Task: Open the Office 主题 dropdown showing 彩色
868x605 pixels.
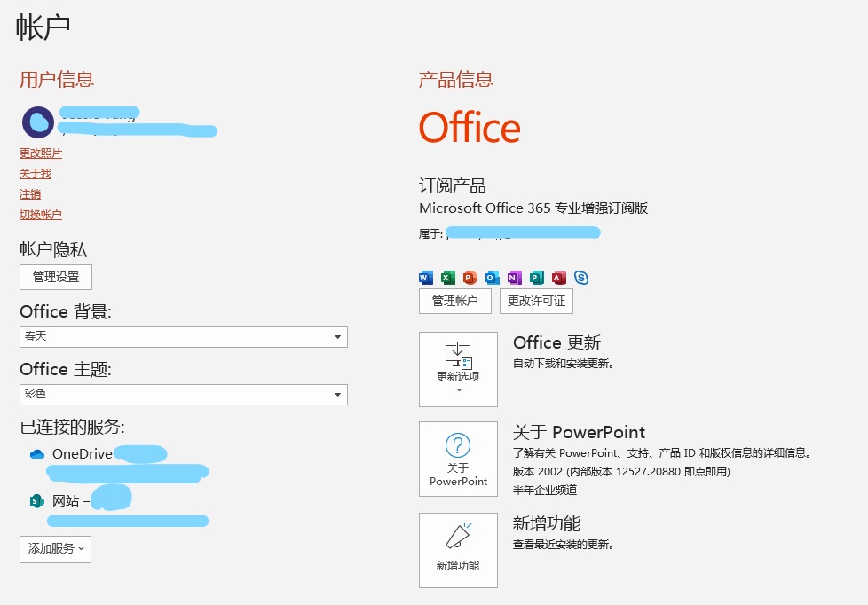Action: coord(183,395)
